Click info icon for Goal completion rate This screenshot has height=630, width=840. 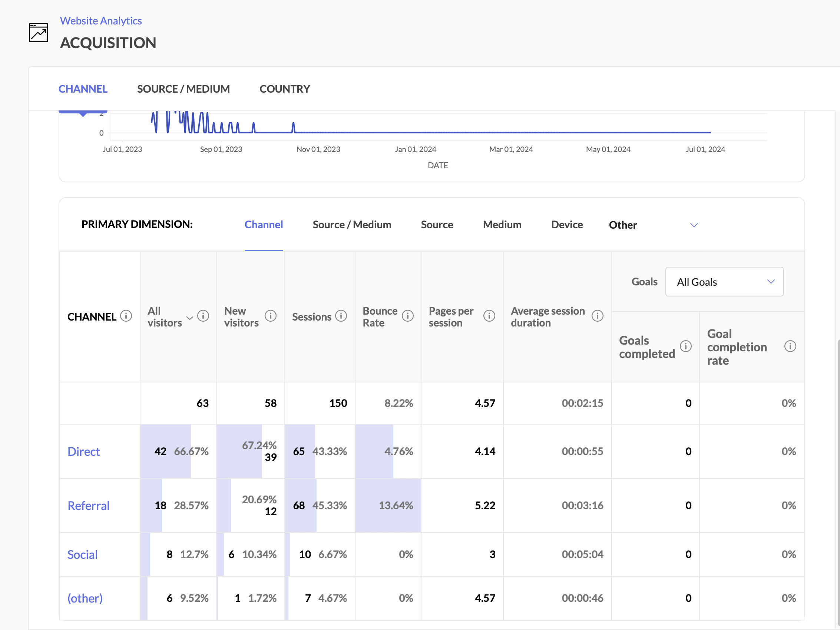(x=790, y=346)
